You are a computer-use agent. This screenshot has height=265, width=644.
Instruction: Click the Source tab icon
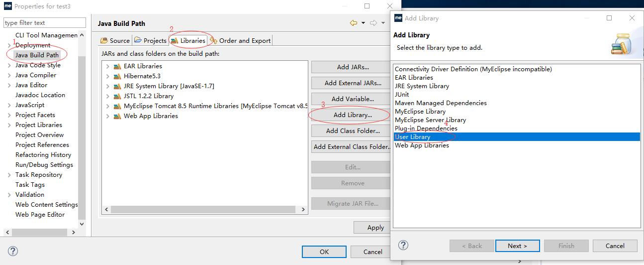104,40
